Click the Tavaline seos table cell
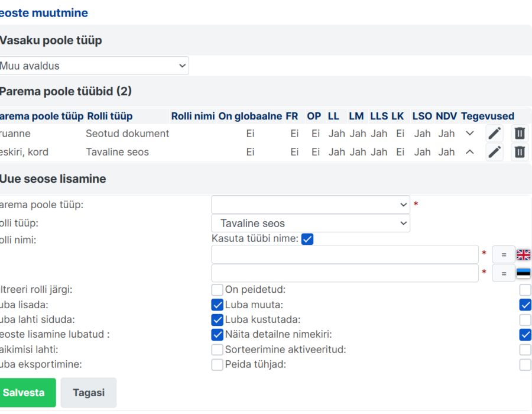Screen dimensions: 532x414 117,151
